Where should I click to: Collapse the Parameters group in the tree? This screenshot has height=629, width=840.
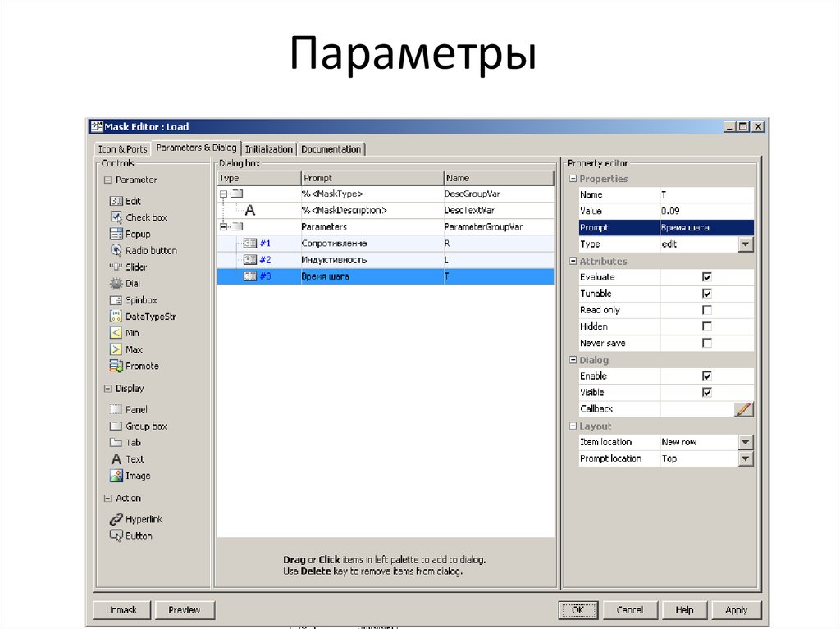pos(221,226)
